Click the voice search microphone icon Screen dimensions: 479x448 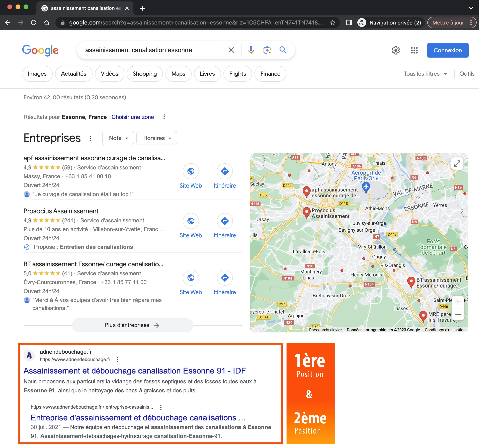click(x=251, y=50)
